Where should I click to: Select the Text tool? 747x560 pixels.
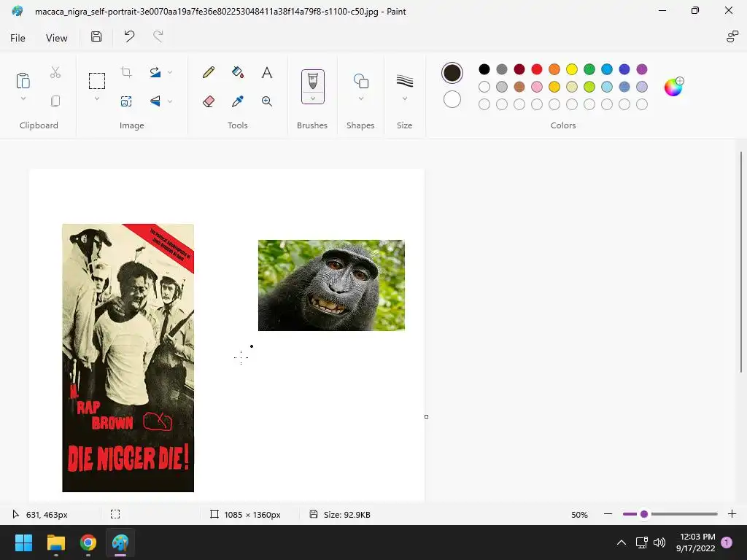[267, 72]
